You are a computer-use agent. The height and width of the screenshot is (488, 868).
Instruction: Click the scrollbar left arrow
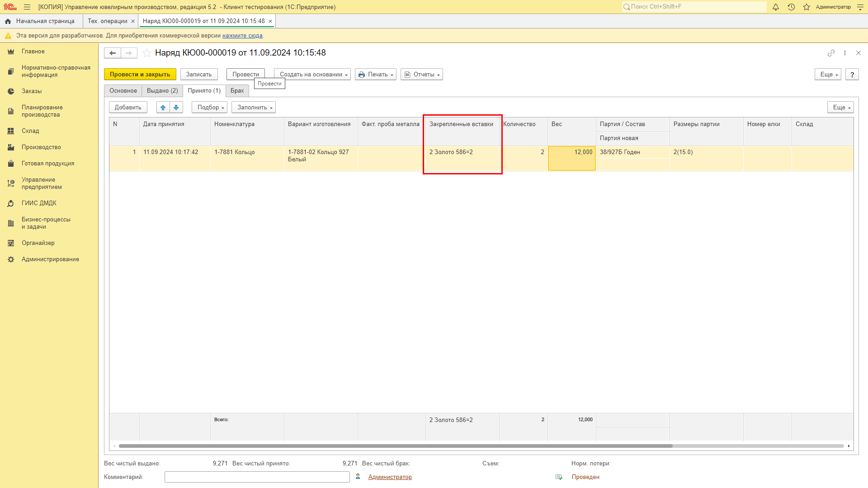pyautogui.click(x=114, y=446)
